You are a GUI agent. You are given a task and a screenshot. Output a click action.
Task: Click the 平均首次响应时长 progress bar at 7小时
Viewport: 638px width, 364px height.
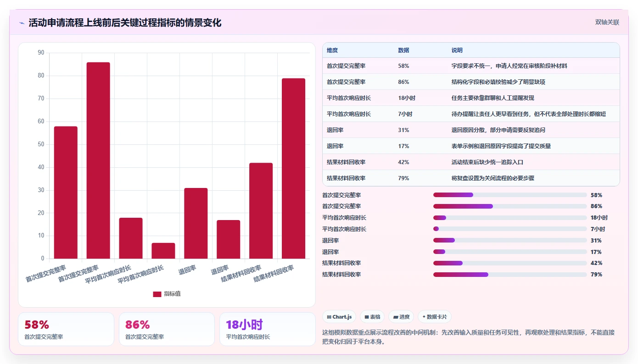510,229
